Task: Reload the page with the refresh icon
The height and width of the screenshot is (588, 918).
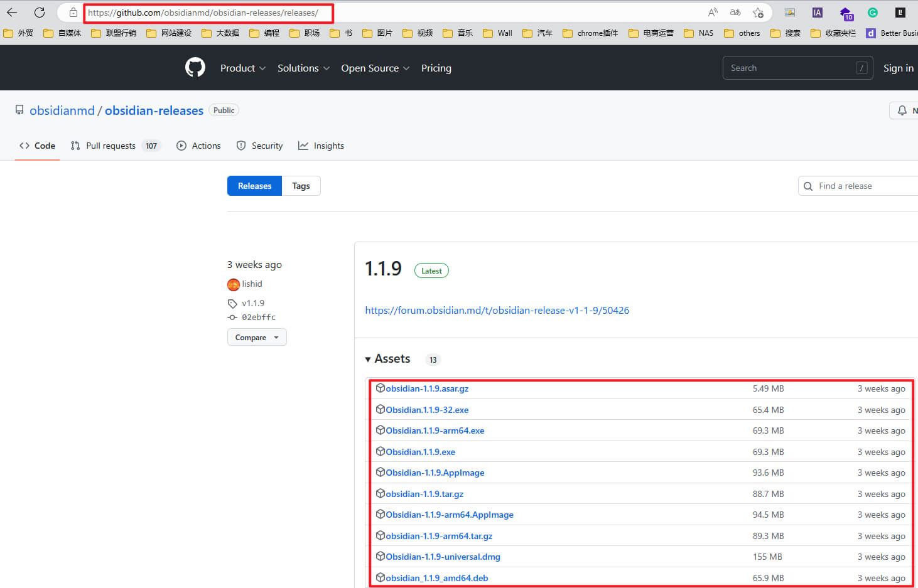Action: pyautogui.click(x=40, y=13)
